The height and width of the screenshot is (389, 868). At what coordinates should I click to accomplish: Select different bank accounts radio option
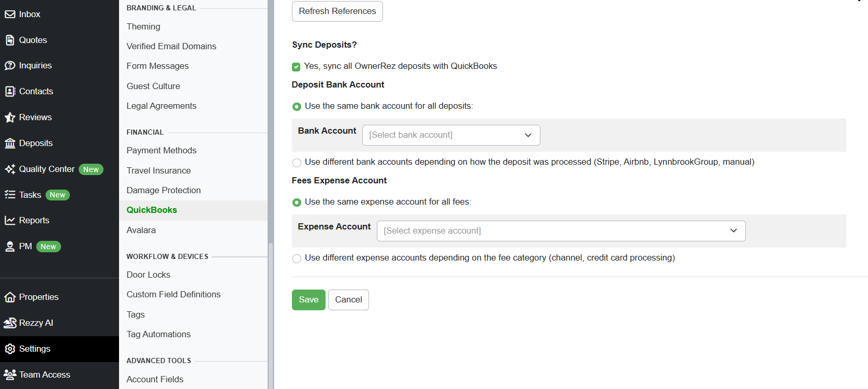tap(297, 163)
